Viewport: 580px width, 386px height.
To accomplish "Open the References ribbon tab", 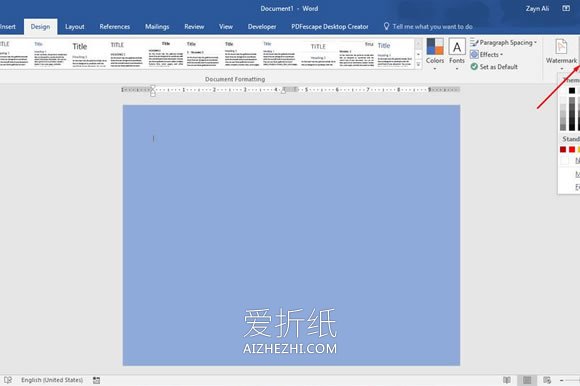I will 115,27.
